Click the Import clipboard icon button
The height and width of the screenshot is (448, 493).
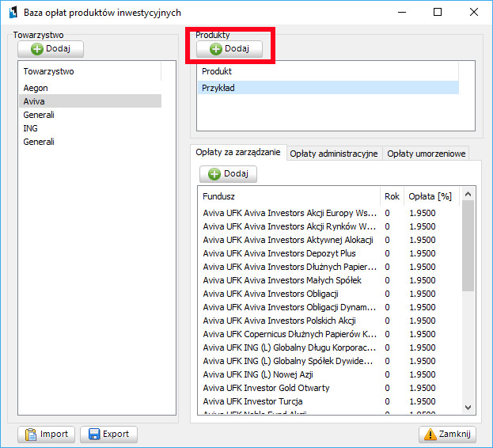(47, 434)
